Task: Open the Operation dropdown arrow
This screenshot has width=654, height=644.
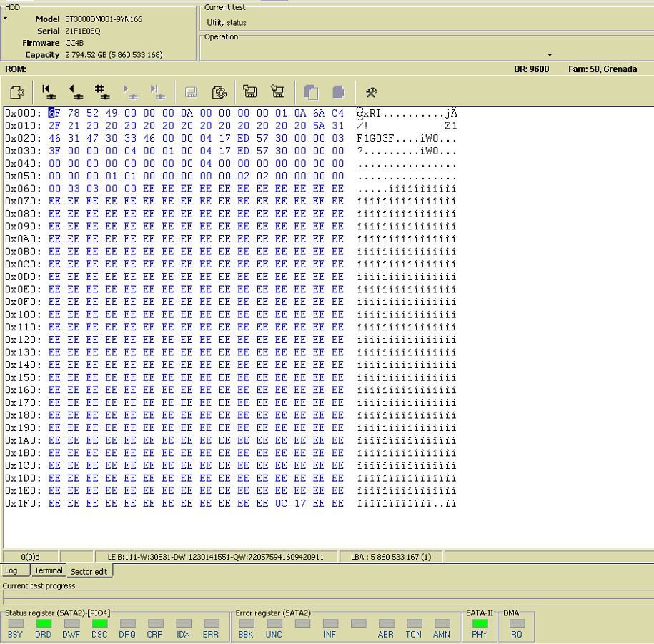Action: coord(550,55)
